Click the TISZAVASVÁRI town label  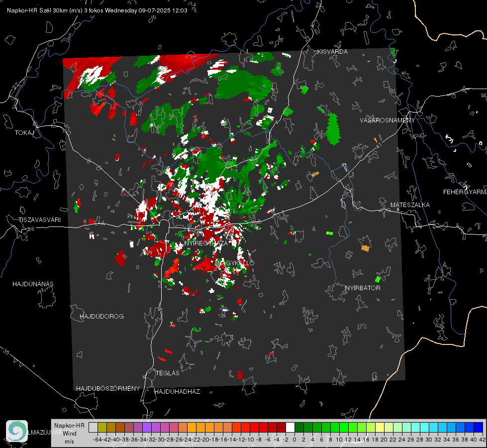point(39,220)
